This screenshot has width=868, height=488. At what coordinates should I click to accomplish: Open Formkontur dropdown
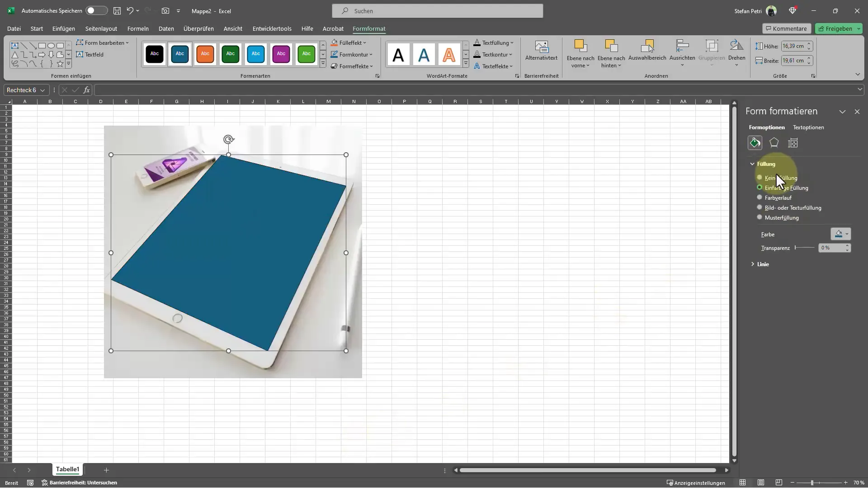pos(352,54)
